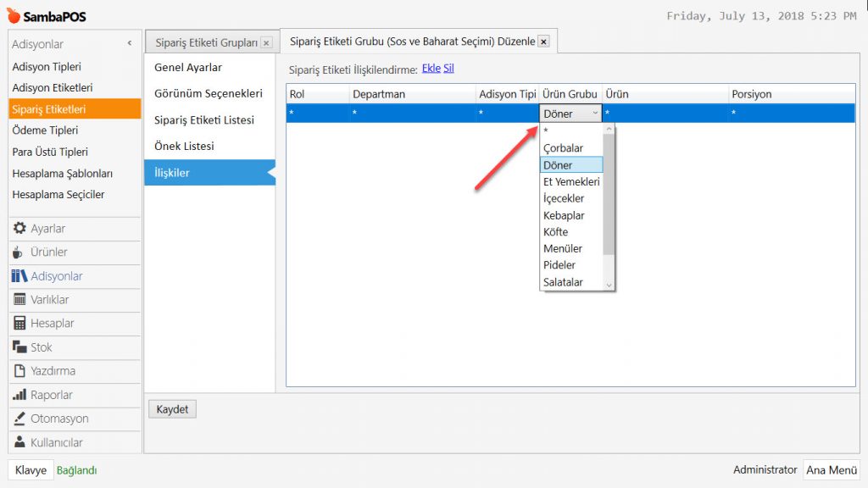Open Raporlar via its bar chart icon
868x488 pixels.
coord(19,395)
